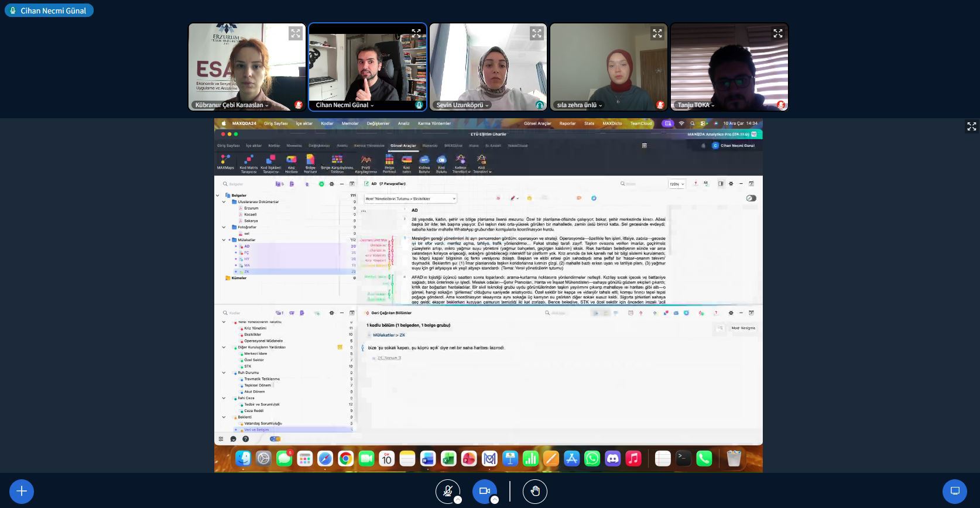Click the Kod Bulutu cloud icon

click(441, 162)
